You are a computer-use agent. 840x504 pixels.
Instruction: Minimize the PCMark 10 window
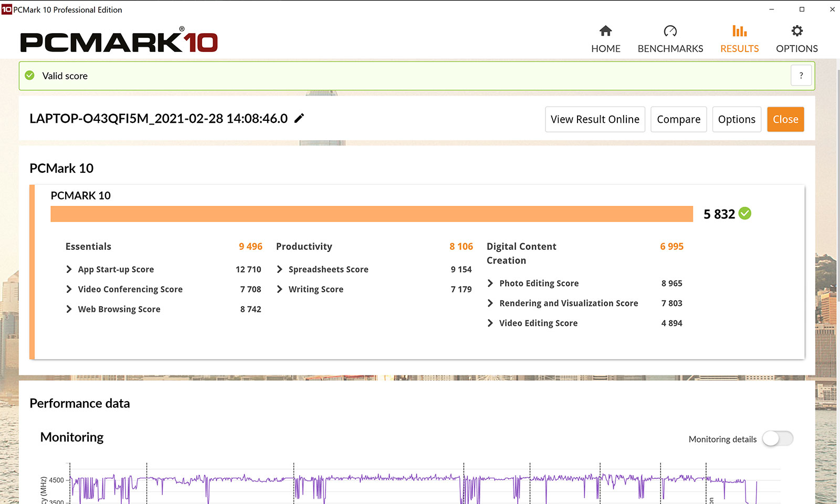pyautogui.click(x=771, y=9)
